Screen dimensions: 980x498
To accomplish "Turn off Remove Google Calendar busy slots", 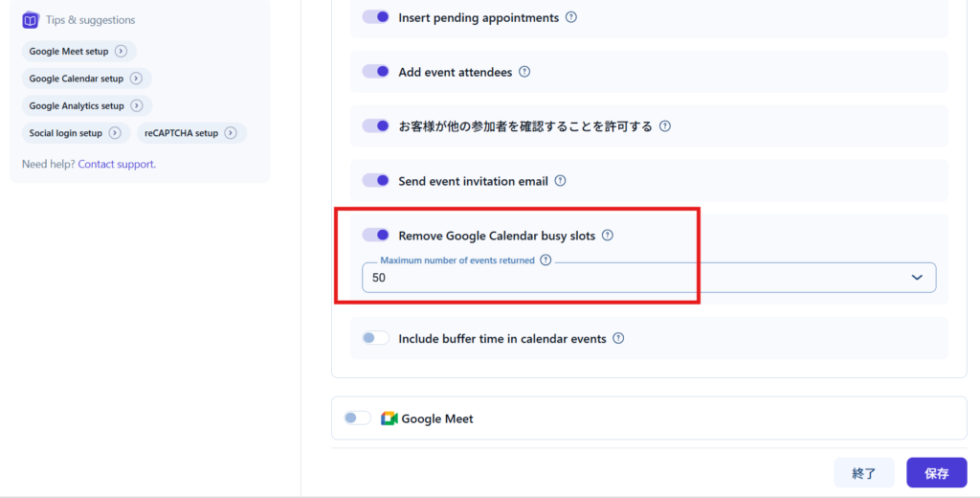I will [376, 235].
